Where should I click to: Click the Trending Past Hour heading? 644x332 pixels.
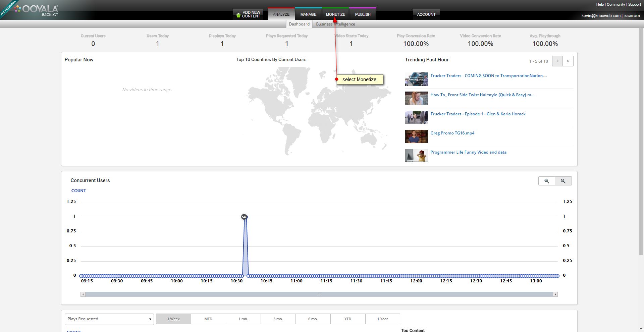[x=427, y=60]
